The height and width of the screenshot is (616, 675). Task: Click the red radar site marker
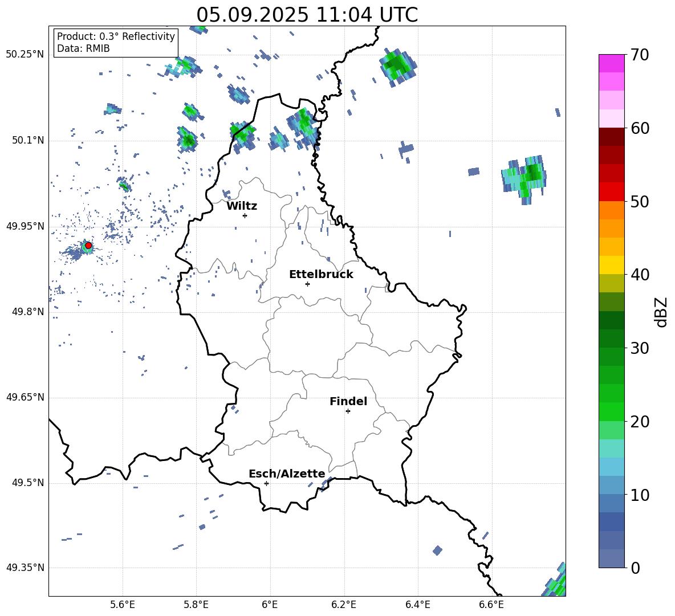click(x=88, y=246)
